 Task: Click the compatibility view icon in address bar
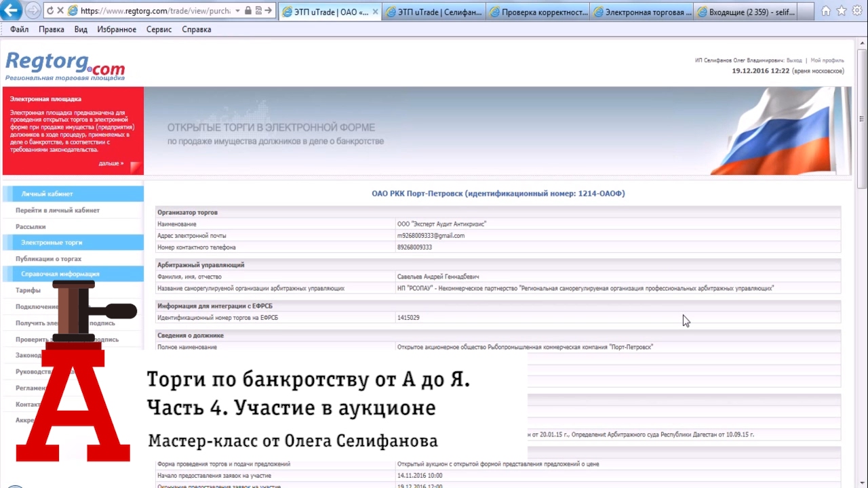tap(258, 11)
